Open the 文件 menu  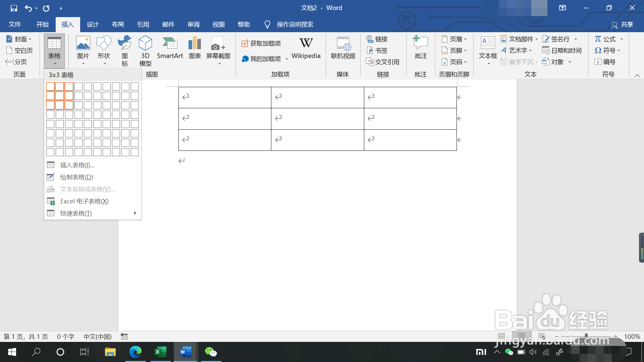(14, 24)
